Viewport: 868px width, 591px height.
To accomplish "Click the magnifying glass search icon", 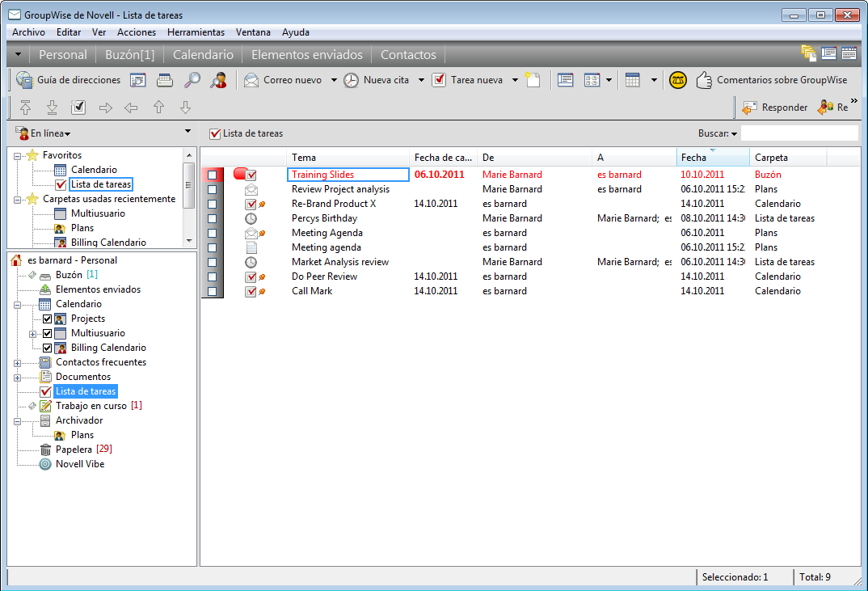I will tap(192, 80).
